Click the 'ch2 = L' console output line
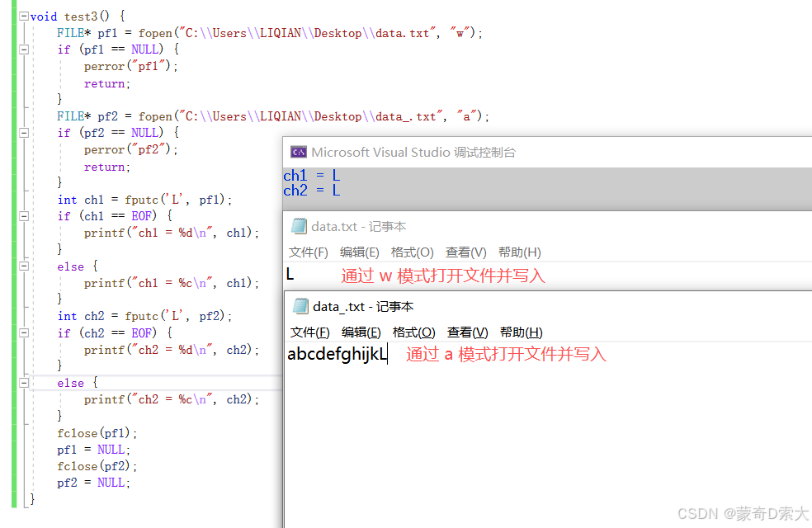812x528 pixels. point(312,191)
